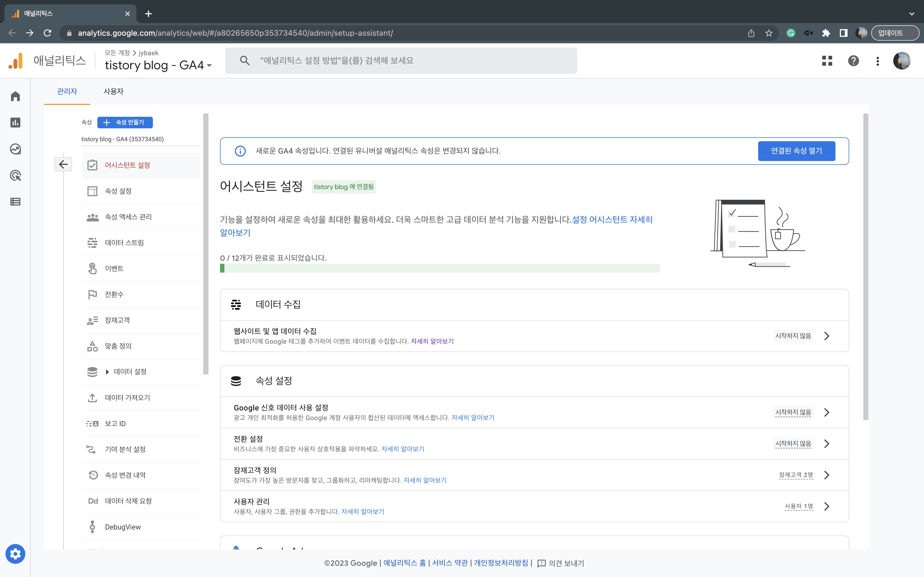Click the 속성 만들기 button
The image size is (924, 577).
pos(125,123)
